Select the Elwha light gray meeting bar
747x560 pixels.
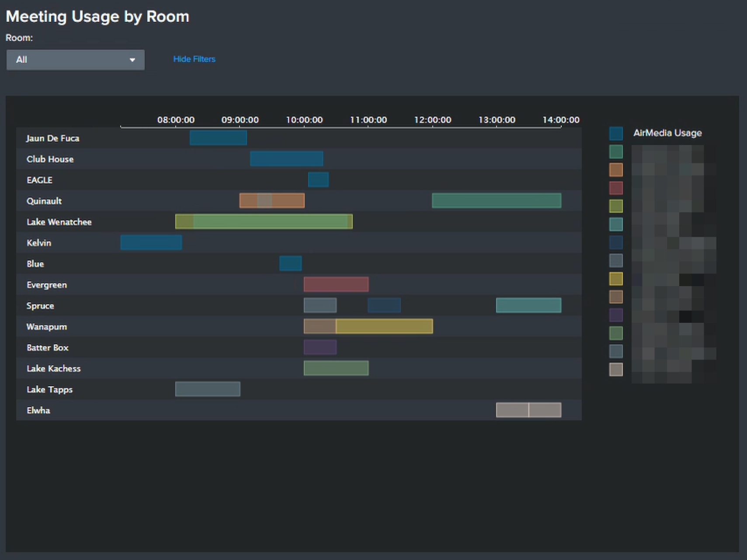(x=528, y=410)
